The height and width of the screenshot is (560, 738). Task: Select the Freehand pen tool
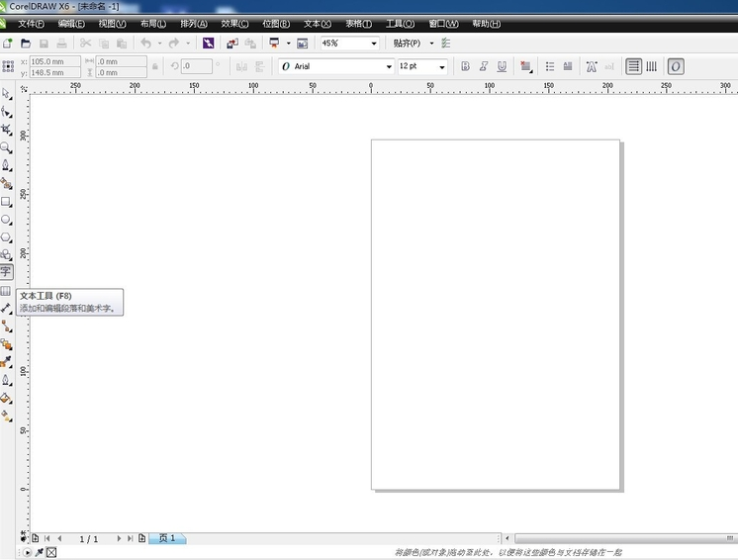(7, 165)
